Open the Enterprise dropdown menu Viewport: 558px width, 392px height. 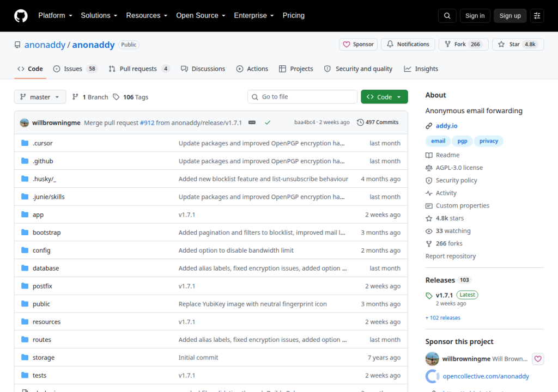point(254,16)
